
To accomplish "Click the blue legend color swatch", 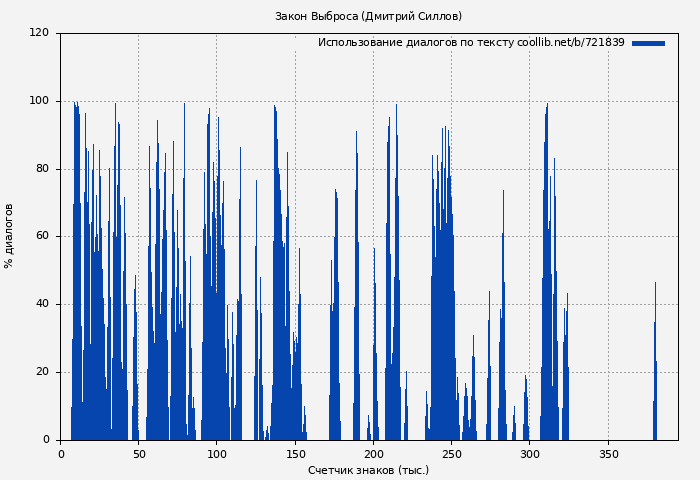I will coord(648,43).
